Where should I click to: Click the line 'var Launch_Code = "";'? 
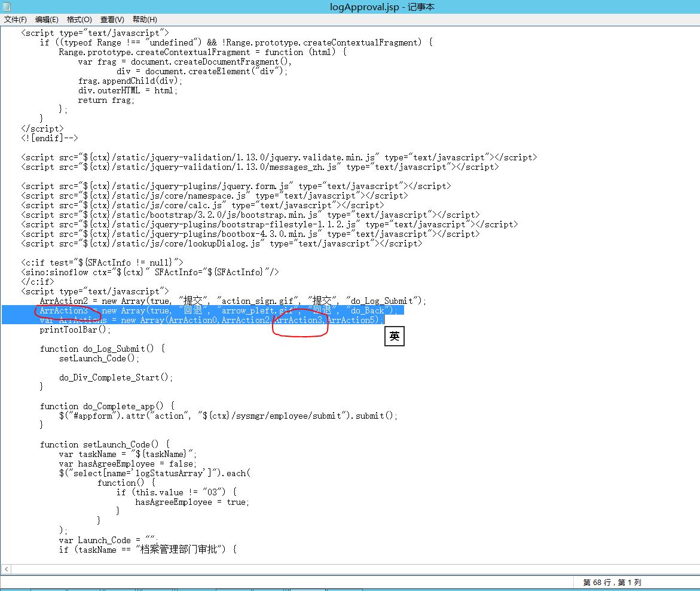[x=108, y=540]
